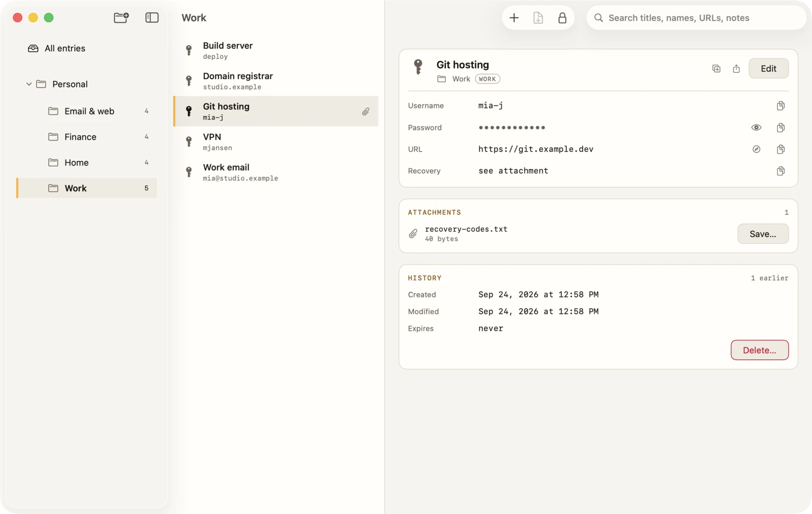Click the large key icon in detail header
The height and width of the screenshot is (514, 812).
click(x=418, y=66)
